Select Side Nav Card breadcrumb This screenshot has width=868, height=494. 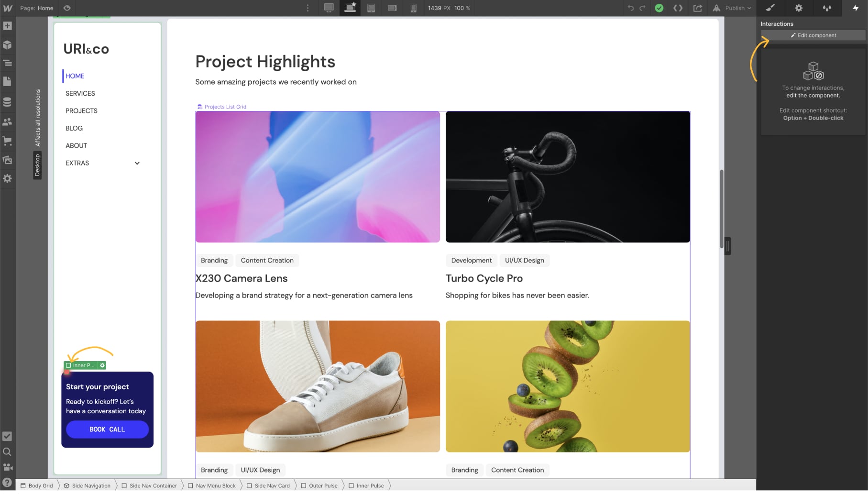point(268,486)
